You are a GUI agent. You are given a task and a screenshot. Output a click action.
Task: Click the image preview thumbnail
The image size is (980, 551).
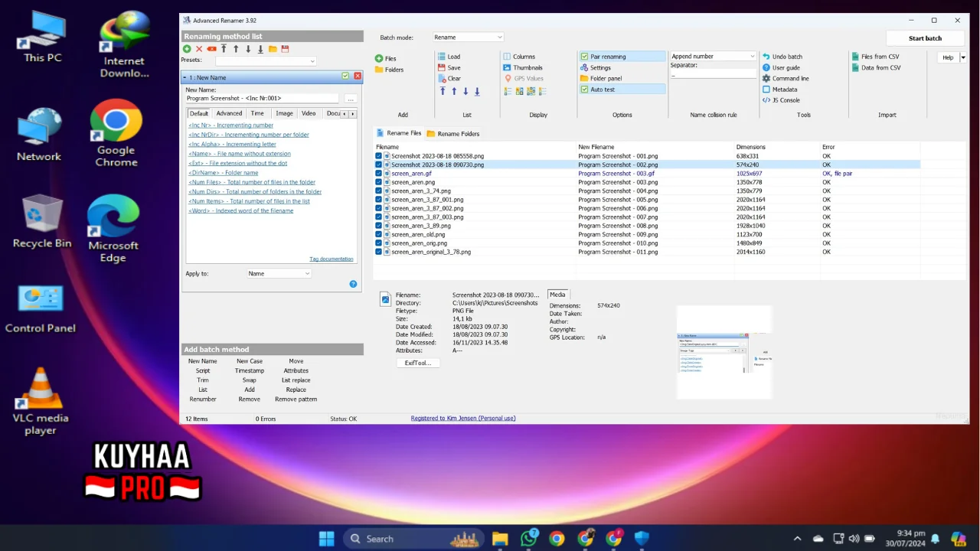724,352
